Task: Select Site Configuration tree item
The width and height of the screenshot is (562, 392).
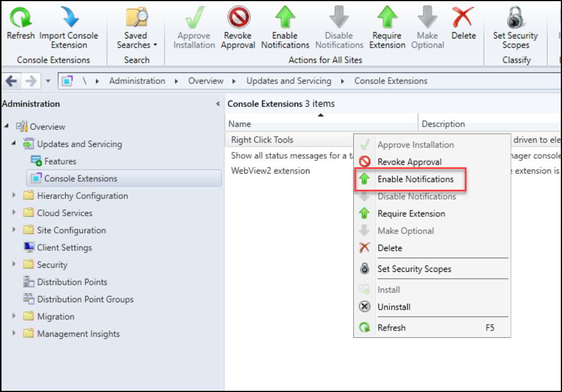Action: [71, 230]
